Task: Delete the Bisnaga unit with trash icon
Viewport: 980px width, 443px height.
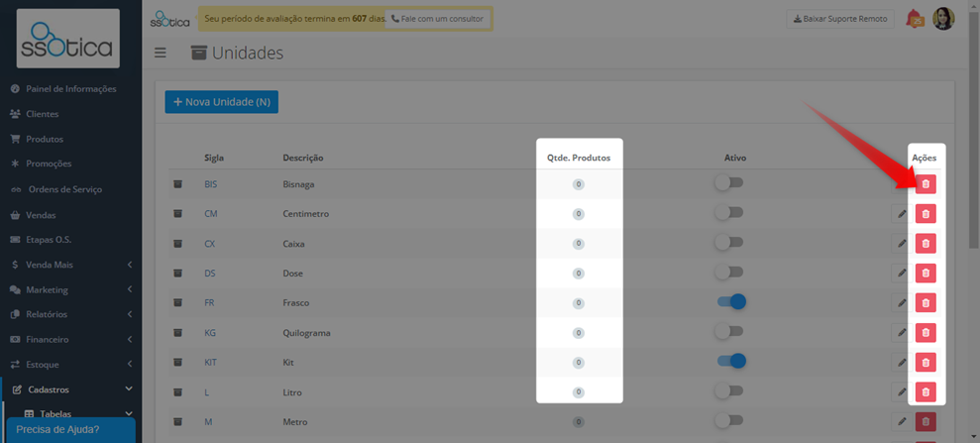Action: coord(926,183)
